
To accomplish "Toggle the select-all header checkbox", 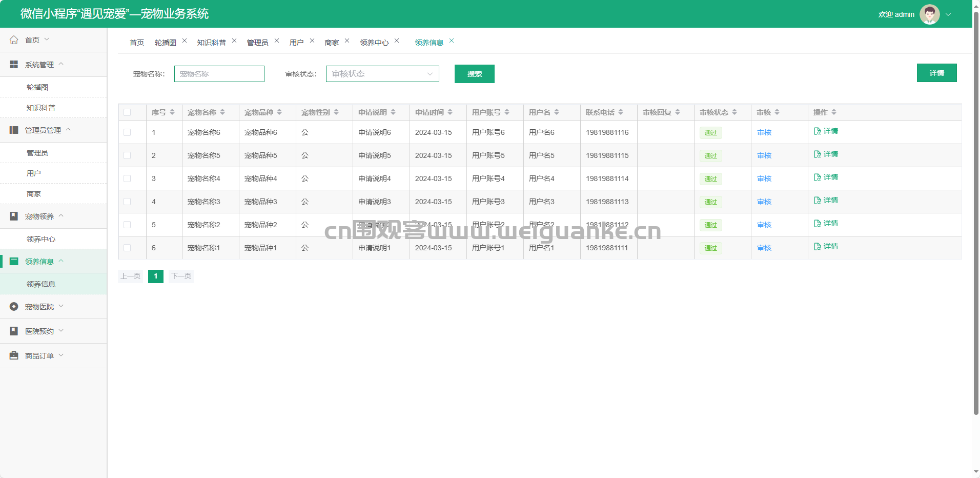I will click(x=127, y=112).
